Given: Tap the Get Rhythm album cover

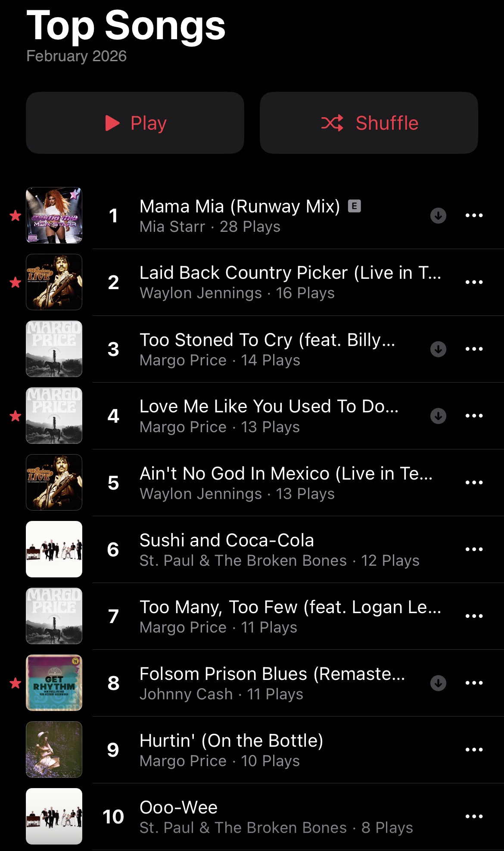Looking at the screenshot, I should 54,683.
